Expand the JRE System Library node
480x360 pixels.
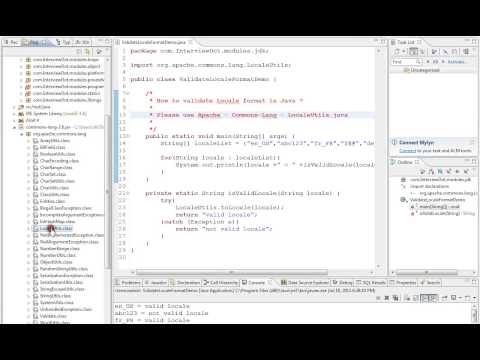click(x=14, y=114)
